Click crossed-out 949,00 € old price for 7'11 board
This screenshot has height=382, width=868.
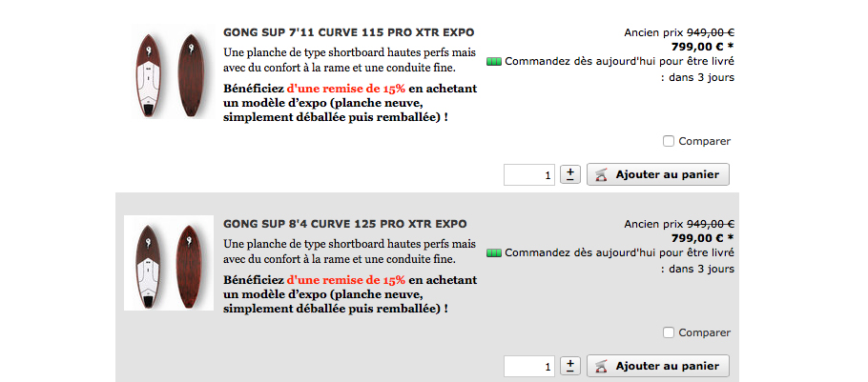click(711, 32)
